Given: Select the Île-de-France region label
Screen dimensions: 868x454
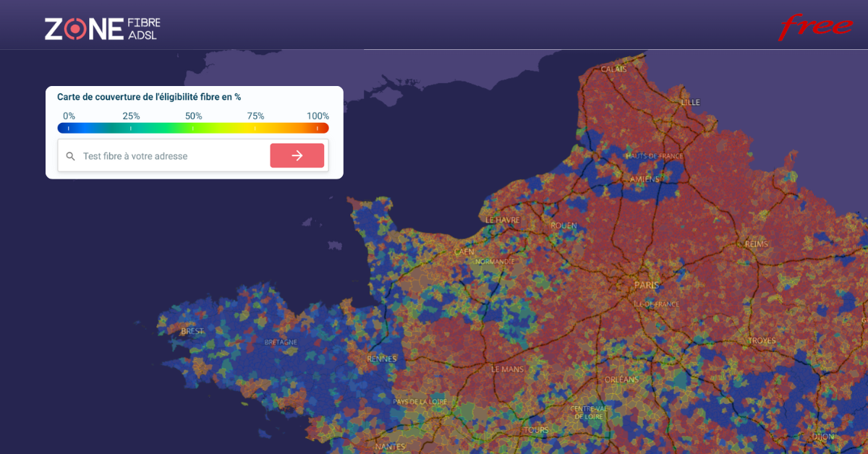Looking at the screenshot, I should pos(656,304).
